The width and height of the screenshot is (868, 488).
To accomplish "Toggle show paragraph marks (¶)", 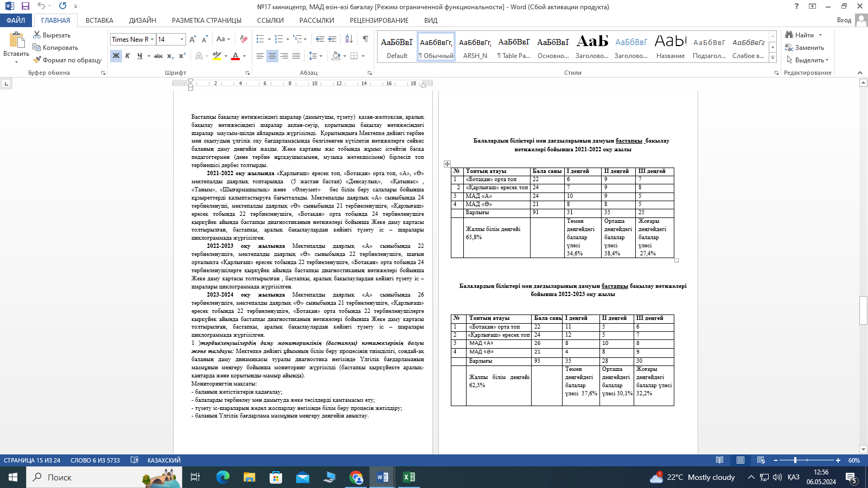I will (365, 39).
